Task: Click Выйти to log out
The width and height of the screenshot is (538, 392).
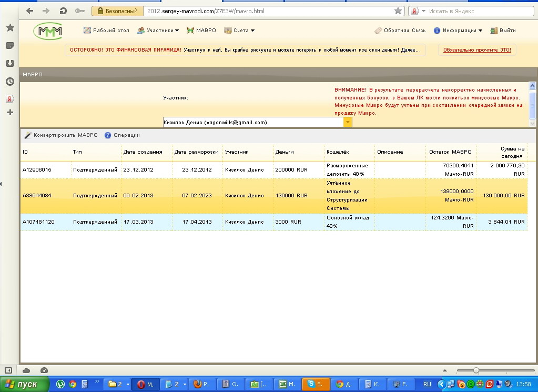Action: coord(503,30)
